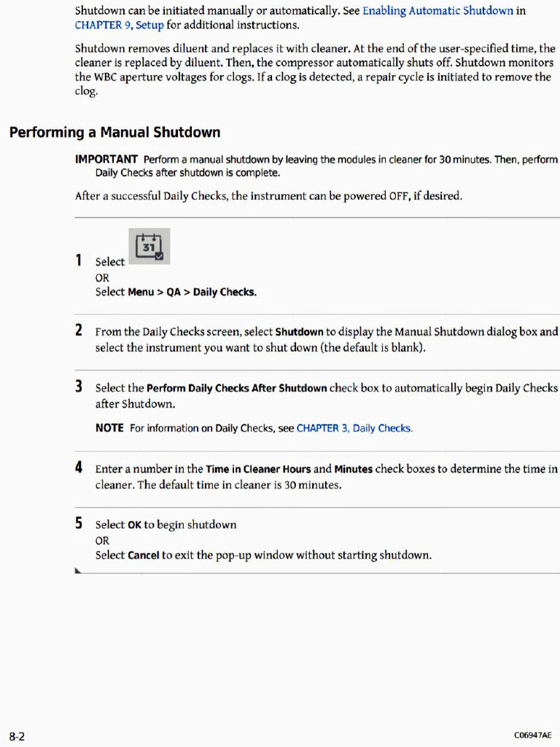Click the bold Shutdown word in step 2

(x=299, y=332)
